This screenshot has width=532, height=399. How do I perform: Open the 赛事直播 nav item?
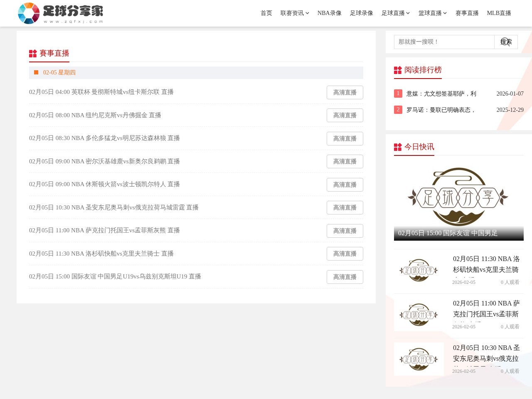(467, 13)
